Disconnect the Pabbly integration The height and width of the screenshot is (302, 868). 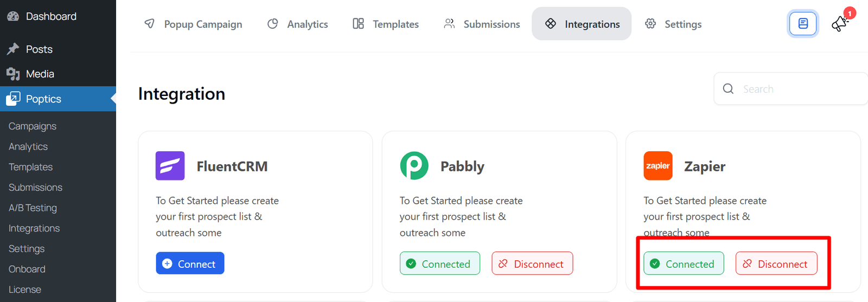tap(532, 264)
